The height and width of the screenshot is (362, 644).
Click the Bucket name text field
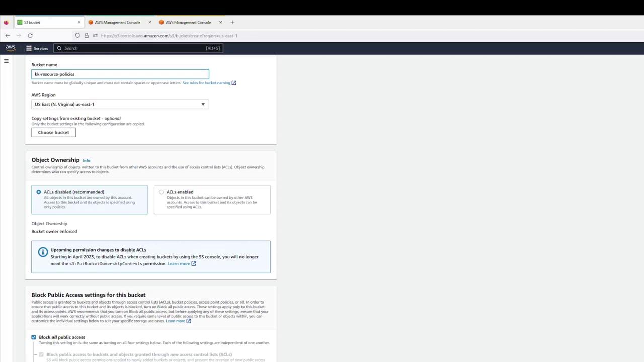click(x=120, y=74)
